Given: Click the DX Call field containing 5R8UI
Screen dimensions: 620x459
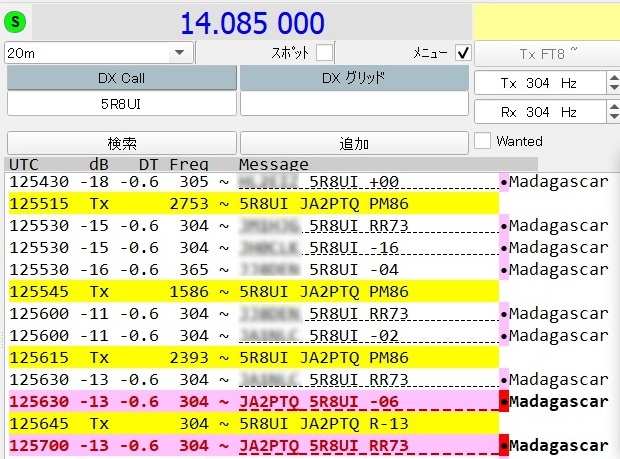Looking at the screenshot, I should pos(121,102).
